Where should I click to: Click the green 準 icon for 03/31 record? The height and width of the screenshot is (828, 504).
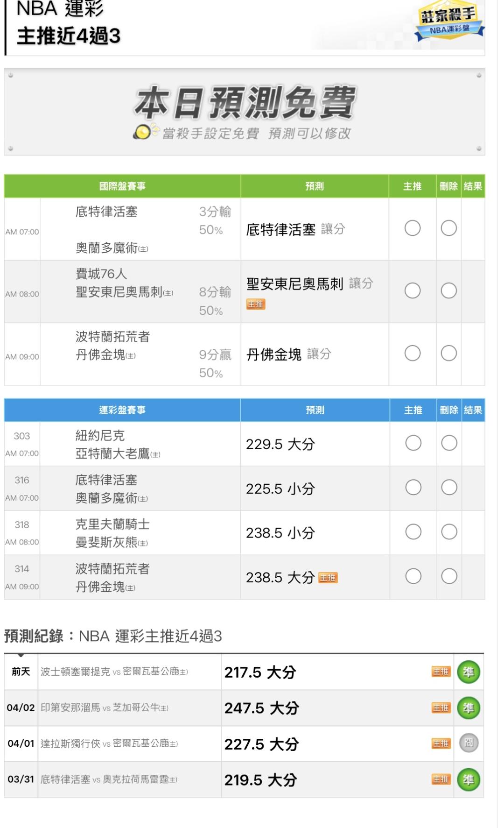pos(468,779)
